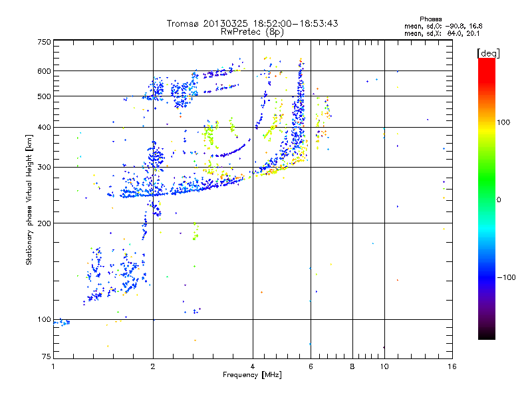Click the phase color bar
Image resolution: width=532 pixels, height=399 pixels.
(x=487, y=198)
